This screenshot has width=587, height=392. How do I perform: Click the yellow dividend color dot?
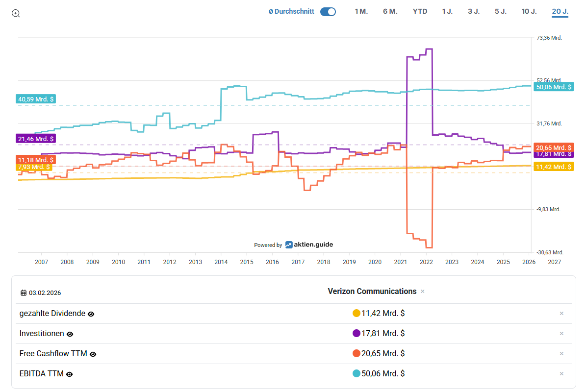click(x=357, y=314)
